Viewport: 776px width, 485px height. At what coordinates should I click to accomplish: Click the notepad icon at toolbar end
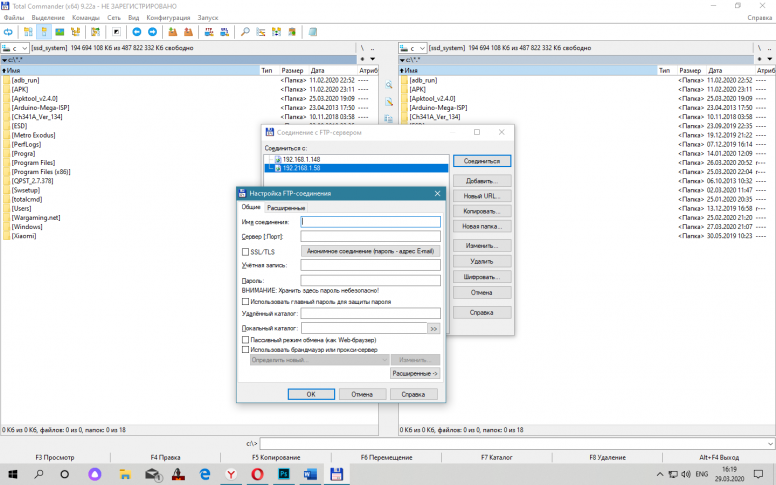(313, 32)
